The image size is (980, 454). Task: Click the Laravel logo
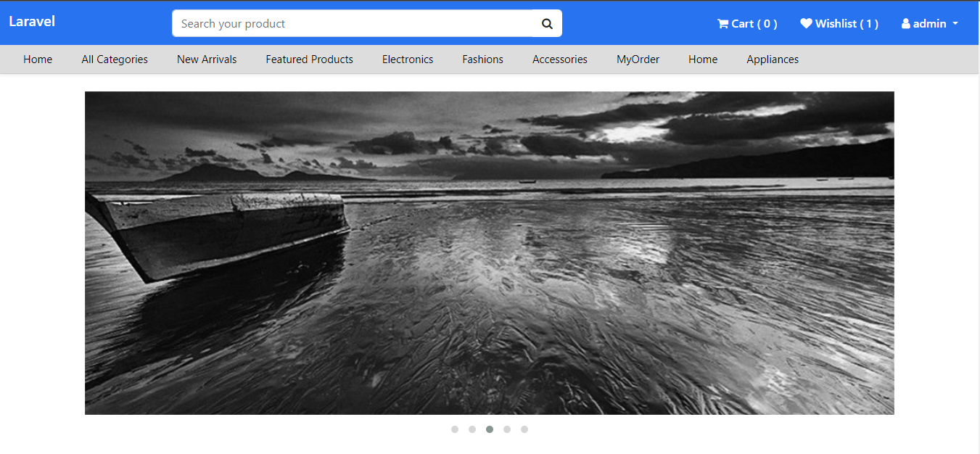[x=32, y=21]
